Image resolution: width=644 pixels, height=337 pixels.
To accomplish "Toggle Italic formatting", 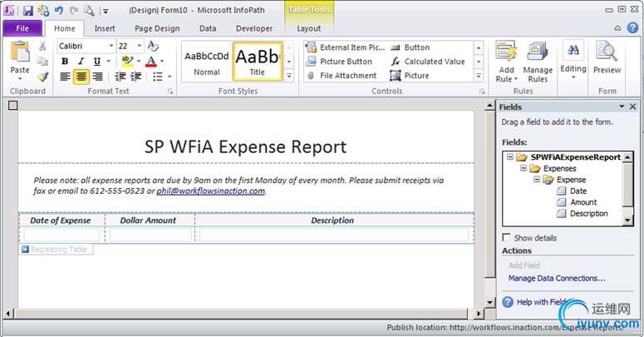I will [81, 62].
